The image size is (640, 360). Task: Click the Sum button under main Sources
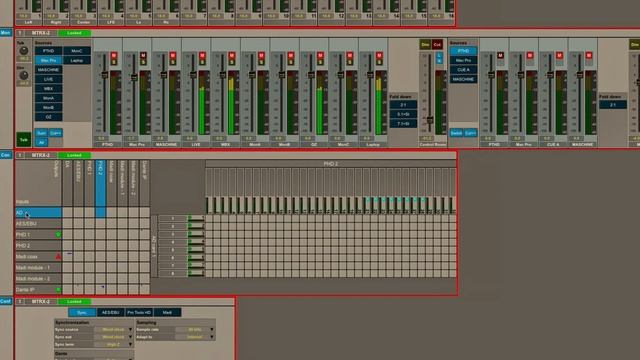tap(41, 133)
